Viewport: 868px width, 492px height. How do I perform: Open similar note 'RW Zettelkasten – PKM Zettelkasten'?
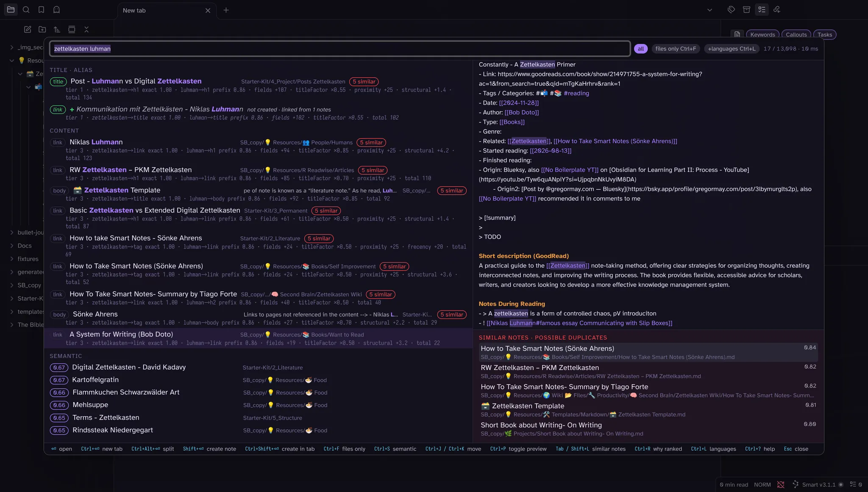(x=648, y=371)
